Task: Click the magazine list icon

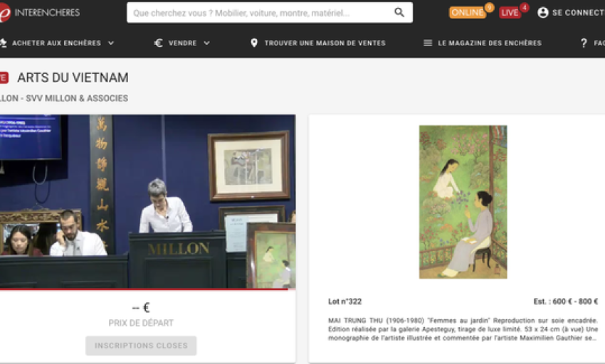Action: 428,43
